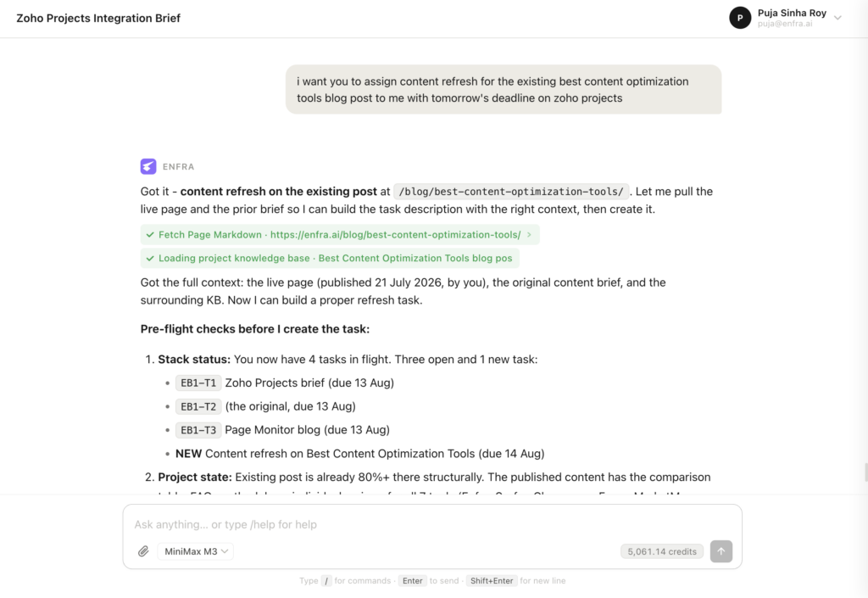Click the EB1–T1 task tag
Image resolution: width=868 pixels, height=598 pixels.
click(x=198, y=383)
